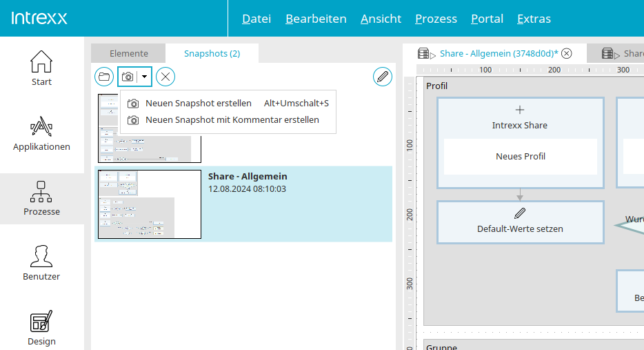Open the Ansicht menu
644x350 pixels.
point(381,19)
